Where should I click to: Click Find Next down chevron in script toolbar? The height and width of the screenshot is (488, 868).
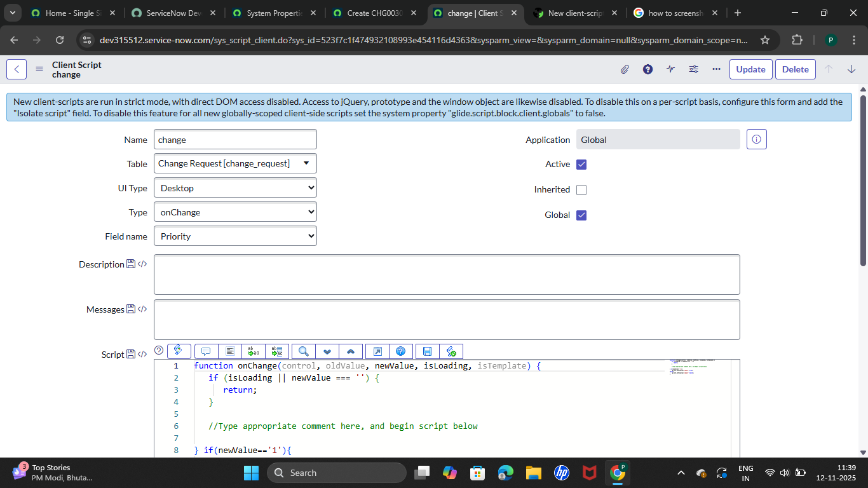click(327, 351)
